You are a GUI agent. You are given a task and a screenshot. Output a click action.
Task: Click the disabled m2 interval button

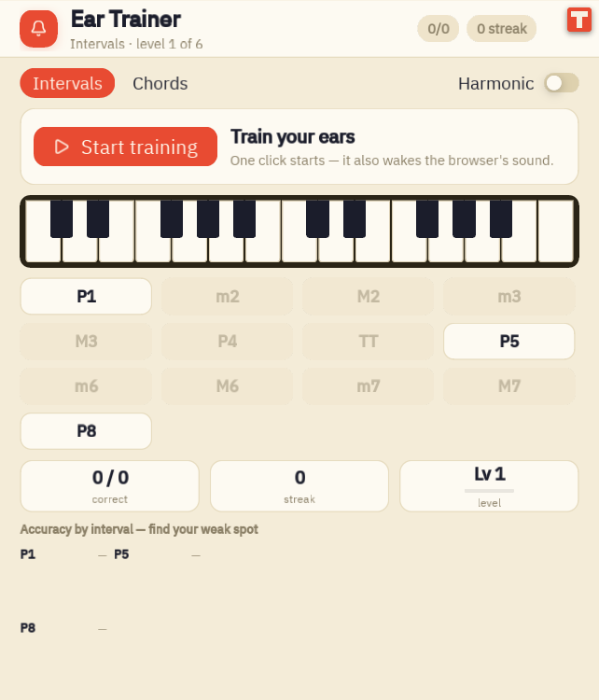pyautogui.click(x=228, y=297)
